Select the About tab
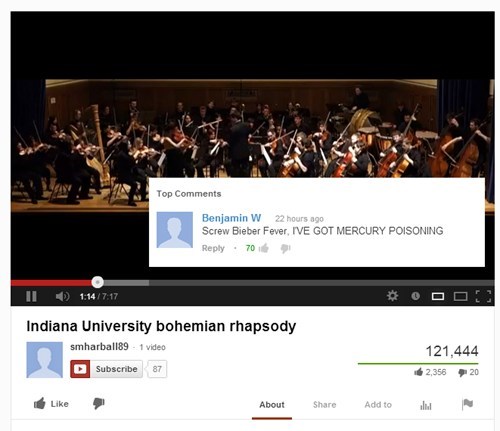Screen dimensions: 500x431 click(x=272, y=405)
